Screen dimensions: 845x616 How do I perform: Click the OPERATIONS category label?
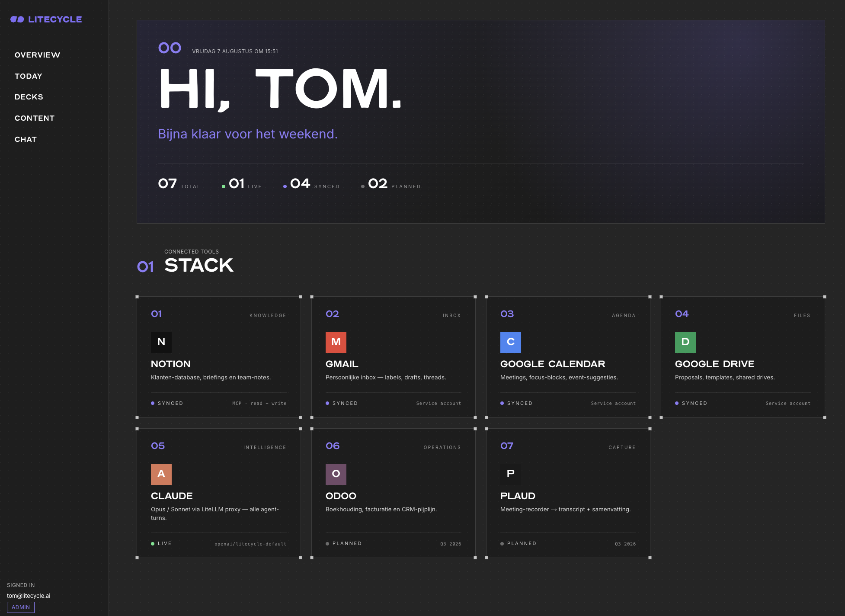(442, 447)
